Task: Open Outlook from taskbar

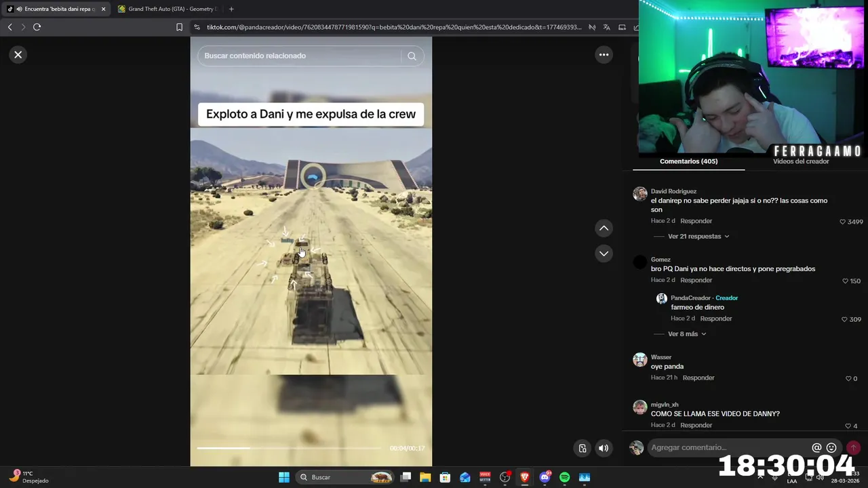Action: click(465, 477)
